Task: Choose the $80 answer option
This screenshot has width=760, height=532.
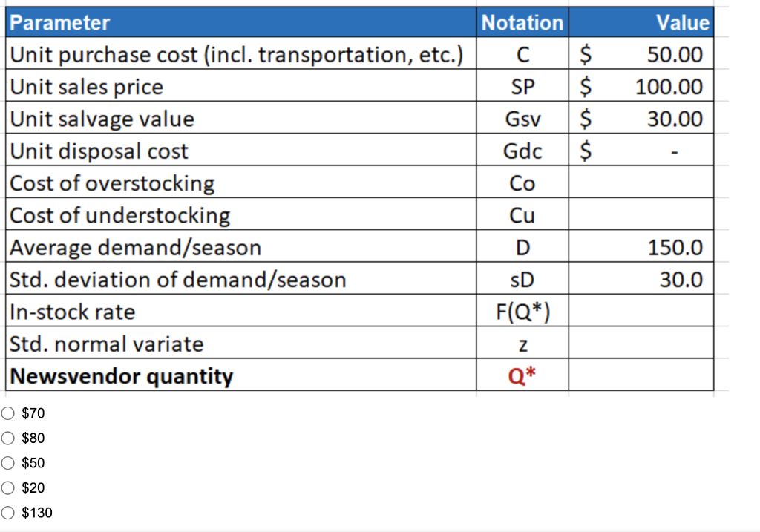Action: [8, 438]
